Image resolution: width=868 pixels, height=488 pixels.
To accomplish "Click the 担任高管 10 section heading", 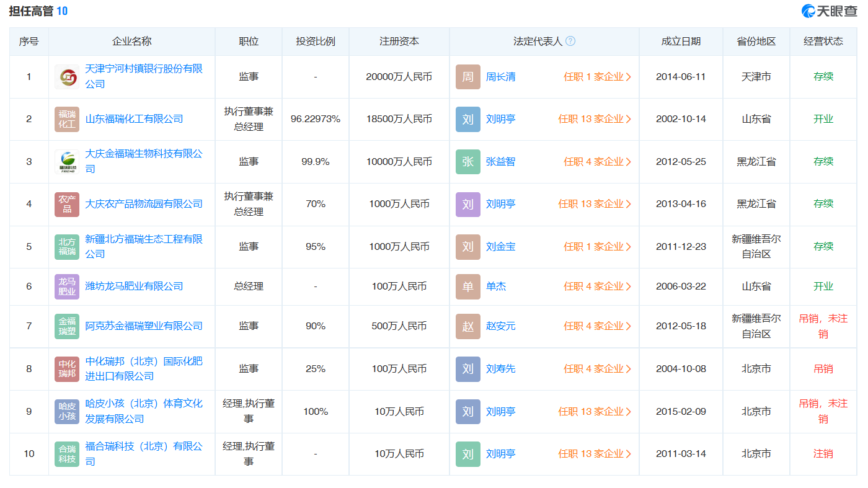I will pos(38,11).
